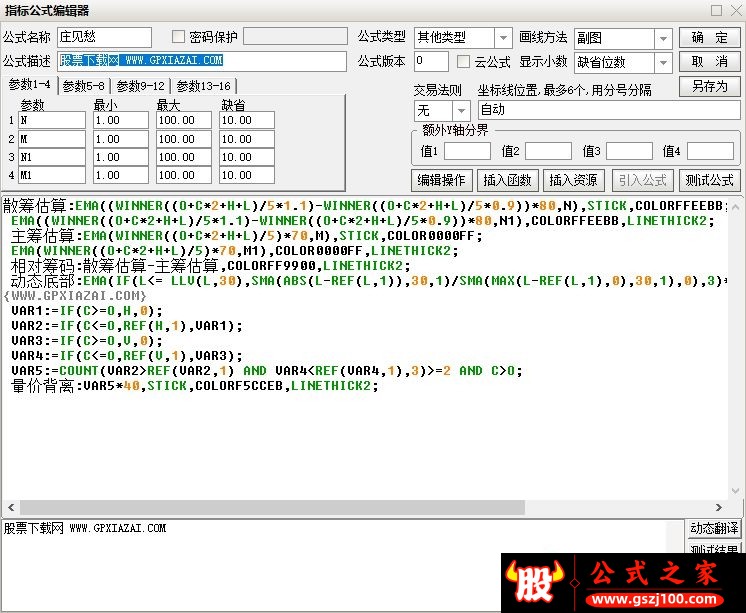Click the 动态底部 formula line
Viewport: 746px width, 613px height.
click(369, 281)
